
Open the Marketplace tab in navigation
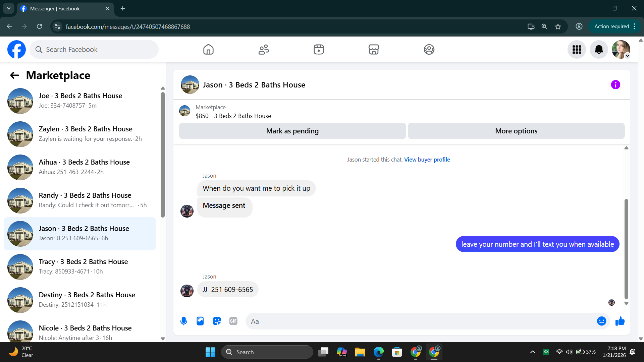(x=374, y=50)
